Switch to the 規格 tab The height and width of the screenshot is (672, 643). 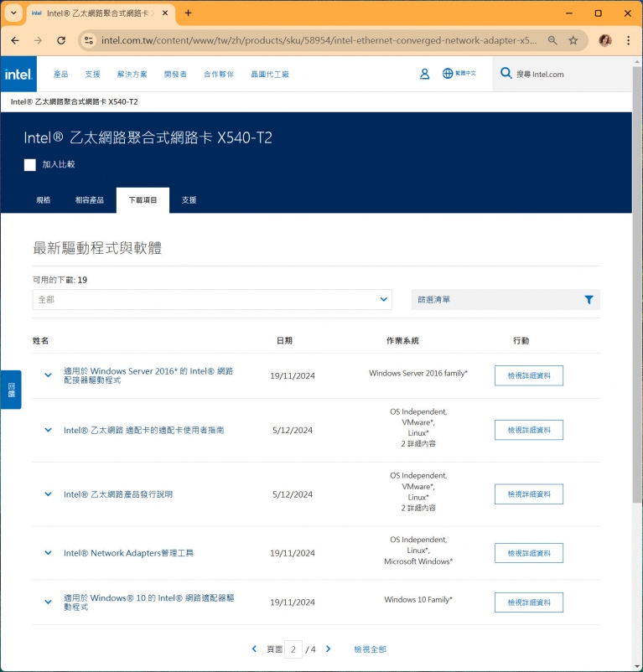tap(44, 200)
